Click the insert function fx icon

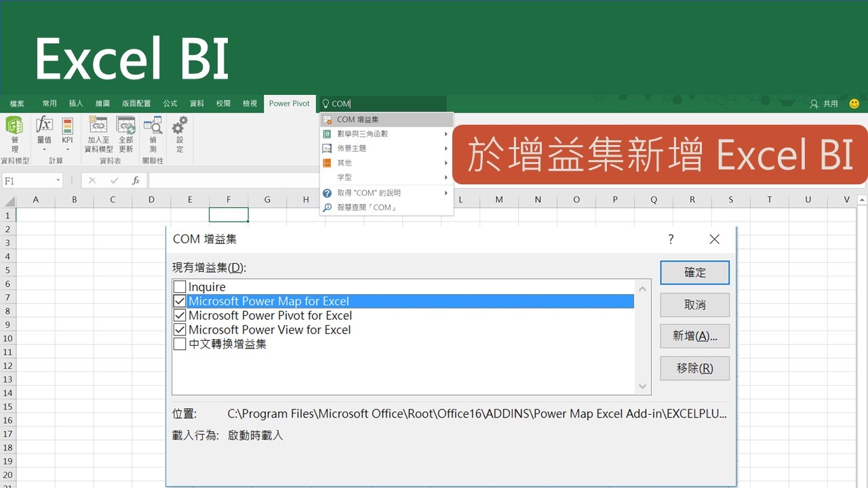tap(136, 181)
